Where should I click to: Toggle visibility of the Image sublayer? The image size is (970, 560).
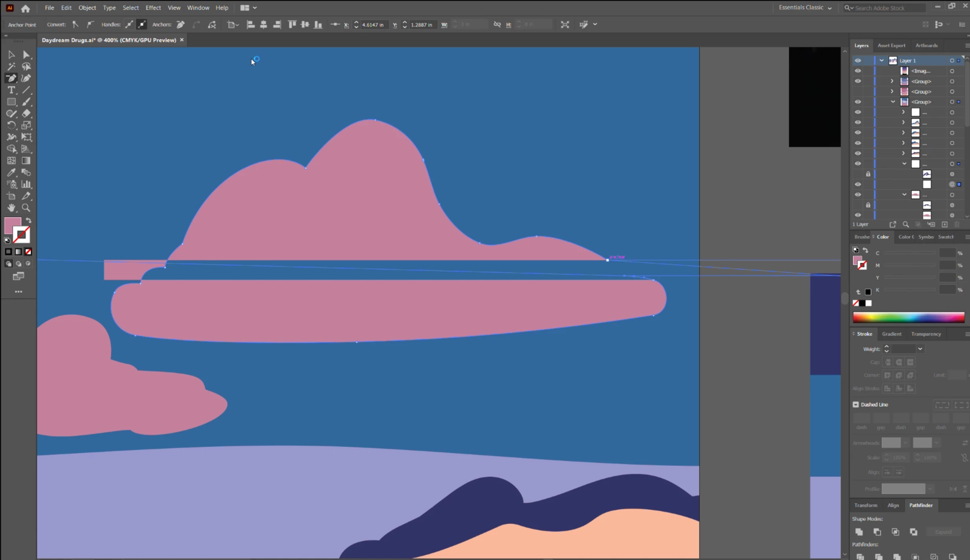(858, 71)
